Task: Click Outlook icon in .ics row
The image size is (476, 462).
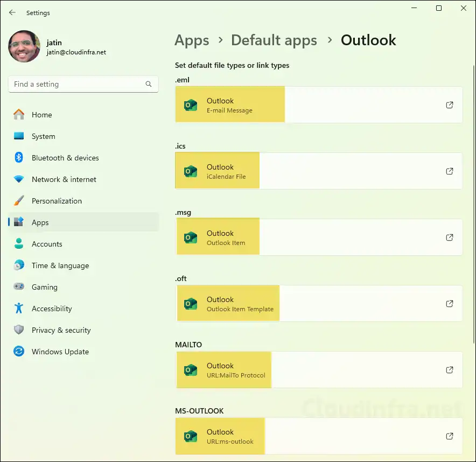Action: (191, 171)
